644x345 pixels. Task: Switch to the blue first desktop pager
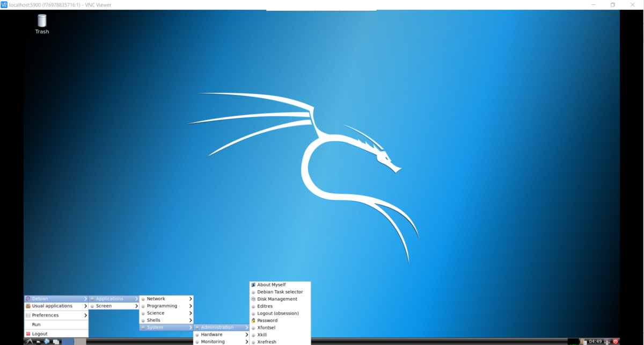point(68,341)
